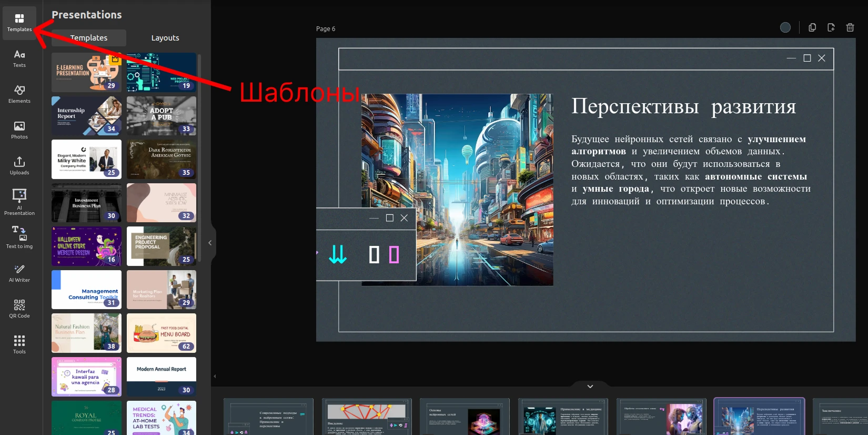The height and width of the screenshot is (435, 868).
Task: Choose the Halloween Online Store template
Action: 86,246
